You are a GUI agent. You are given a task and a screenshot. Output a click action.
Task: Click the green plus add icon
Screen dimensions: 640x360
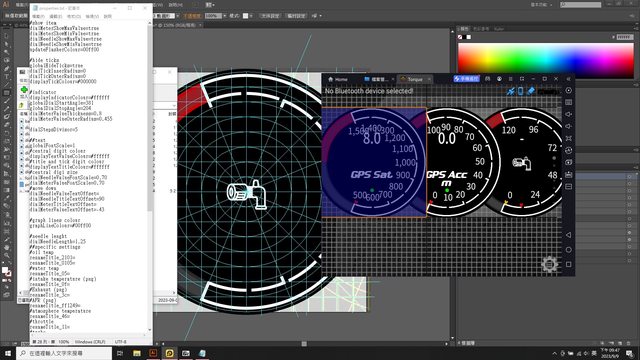pyautogui.click(x=24, y=89)
